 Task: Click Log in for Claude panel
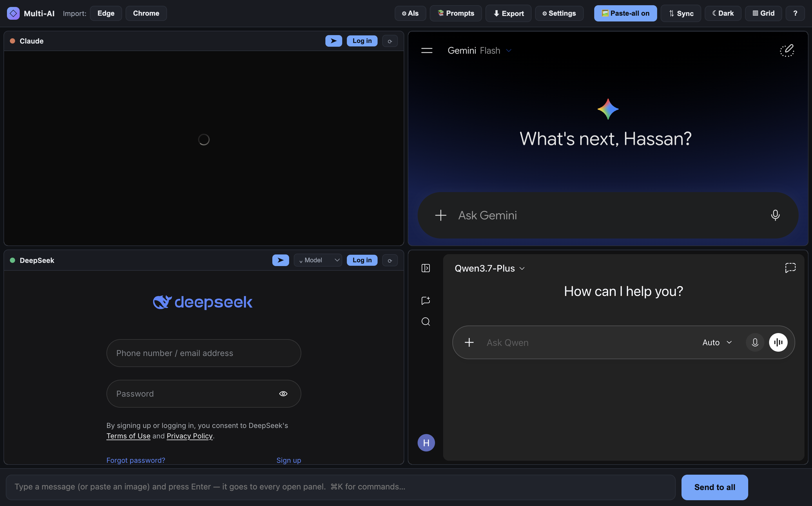362,41
